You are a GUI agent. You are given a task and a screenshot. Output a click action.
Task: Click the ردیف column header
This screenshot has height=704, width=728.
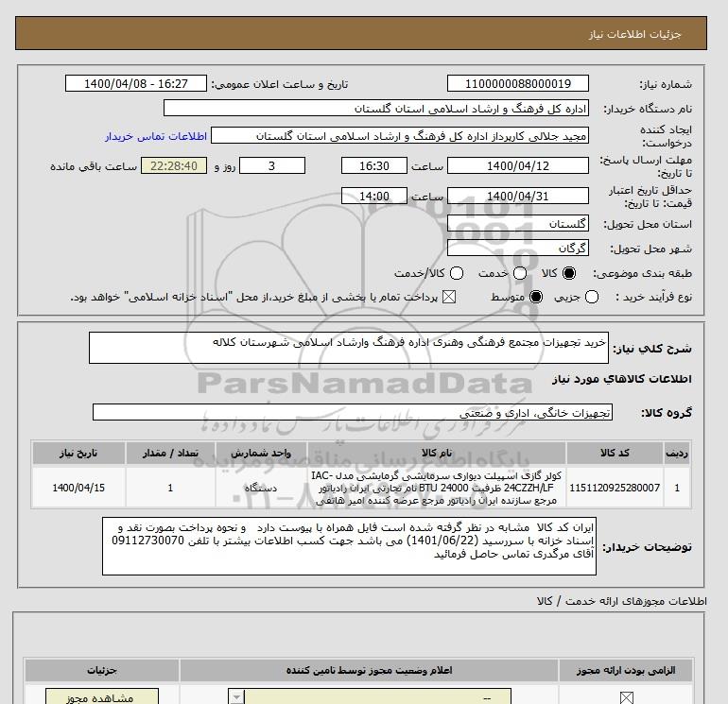(677, 453)
